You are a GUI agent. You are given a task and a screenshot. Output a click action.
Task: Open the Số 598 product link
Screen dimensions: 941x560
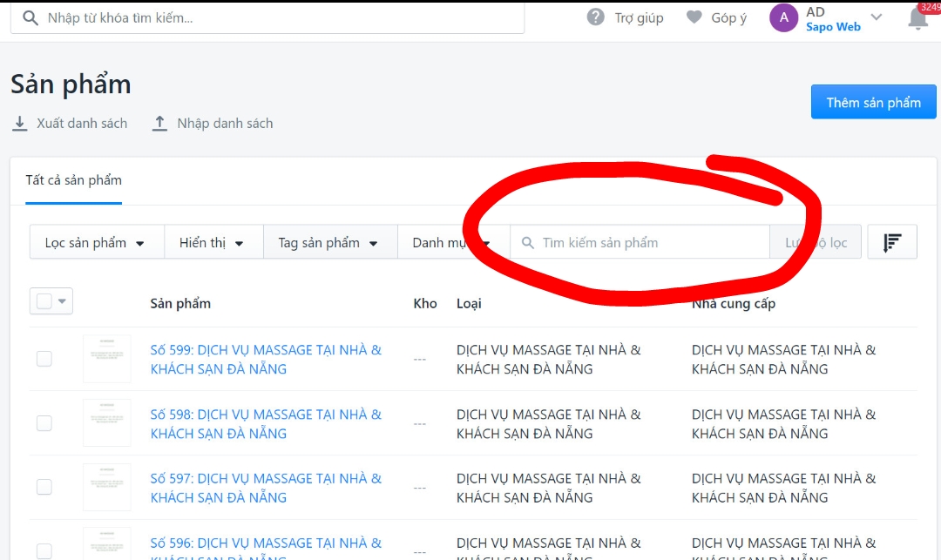[x=266, y=424]
